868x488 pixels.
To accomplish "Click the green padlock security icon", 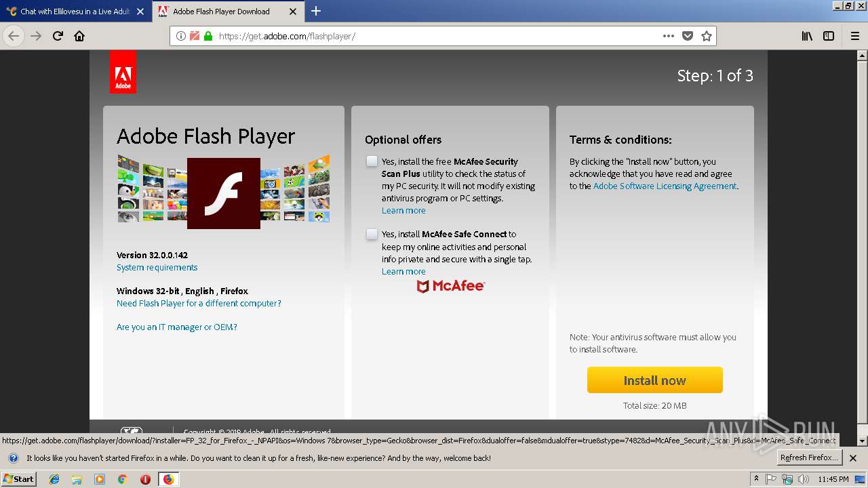I will tap(208, 36).
